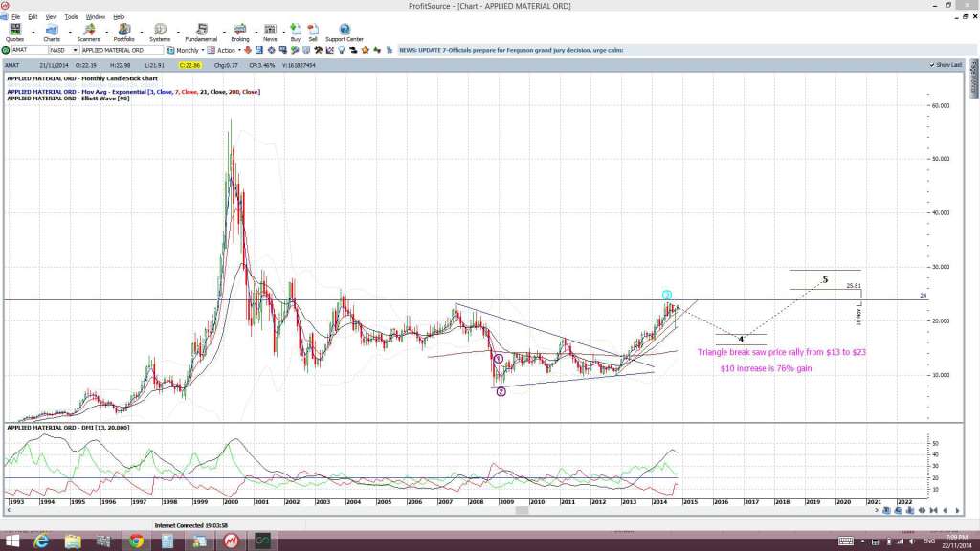Viewport: 980px width, 551px height.
Task: Open the Window menu
Action: [95, 17]
